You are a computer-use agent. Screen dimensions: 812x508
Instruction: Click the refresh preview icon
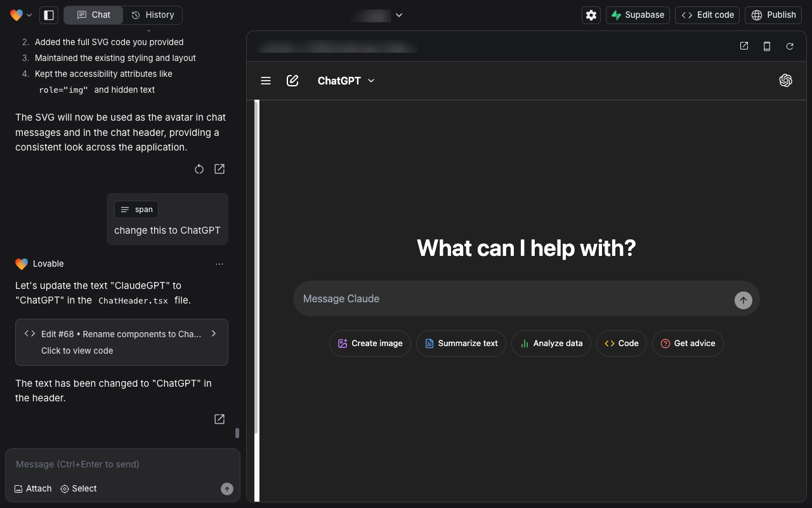(790, 46)
